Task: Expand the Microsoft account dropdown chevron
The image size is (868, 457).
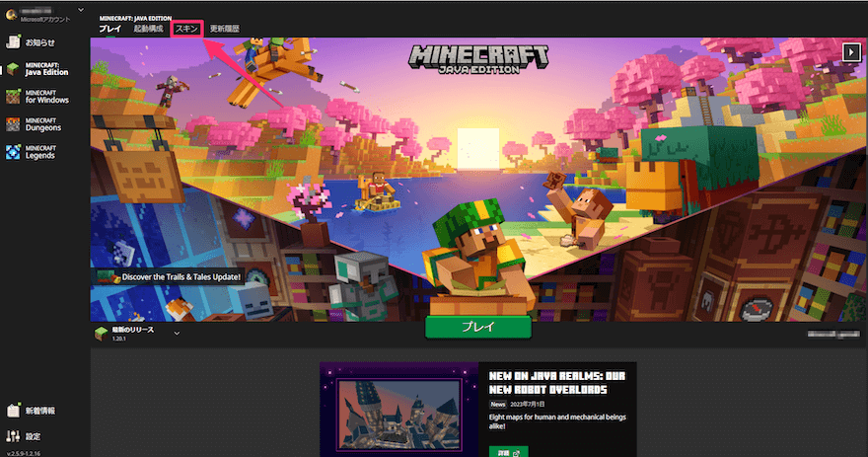Action: 80,10
